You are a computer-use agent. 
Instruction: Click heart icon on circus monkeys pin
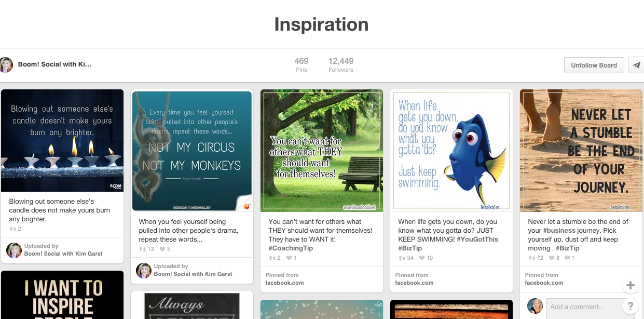pos(162,249)
